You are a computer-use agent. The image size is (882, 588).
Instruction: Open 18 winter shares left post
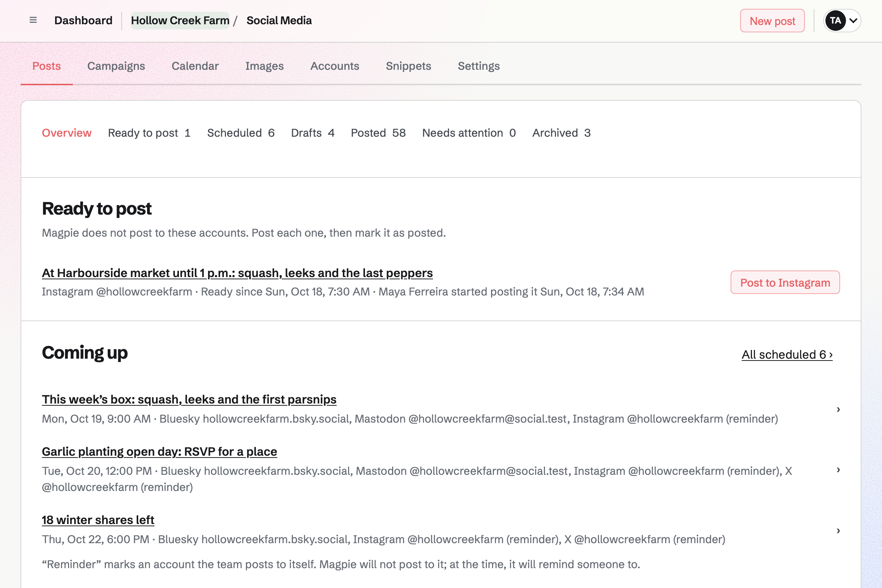point(98,520)
